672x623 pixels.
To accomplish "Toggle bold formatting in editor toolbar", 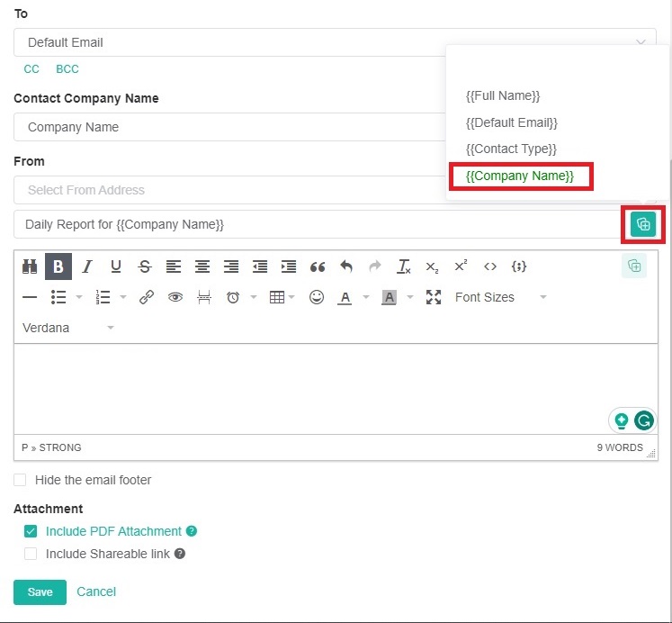I will point(58,266).
